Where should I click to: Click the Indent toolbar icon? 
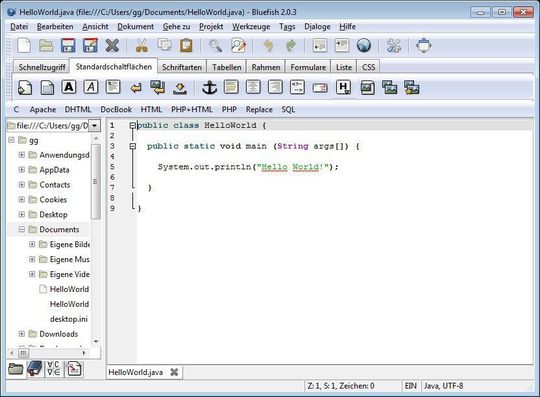342,45
